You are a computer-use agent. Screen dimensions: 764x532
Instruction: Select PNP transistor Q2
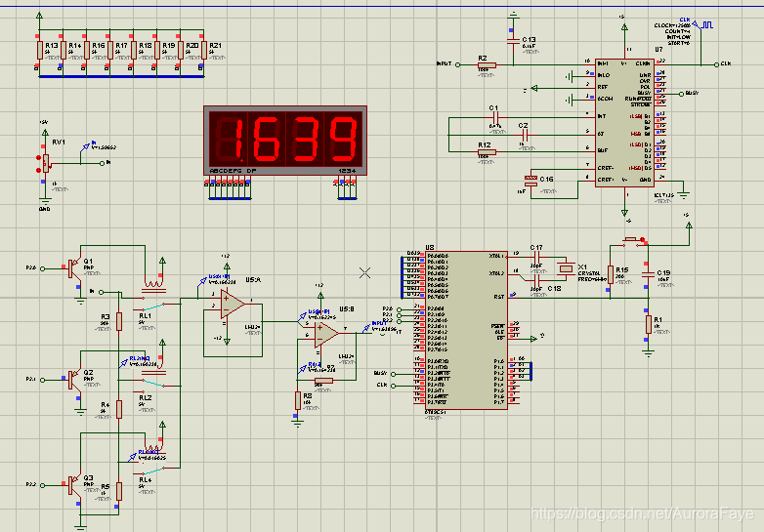(x=74, y=380)
